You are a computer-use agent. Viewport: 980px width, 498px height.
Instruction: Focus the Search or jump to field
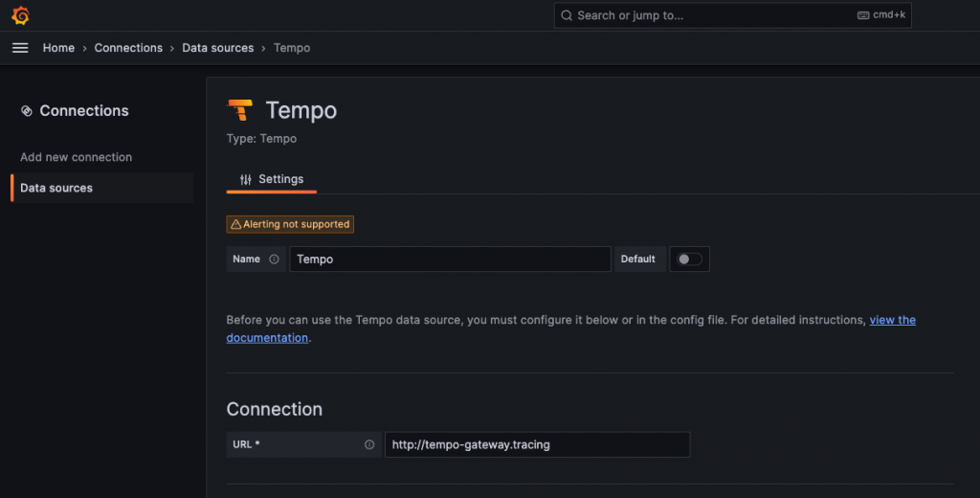tap(732, 15)
